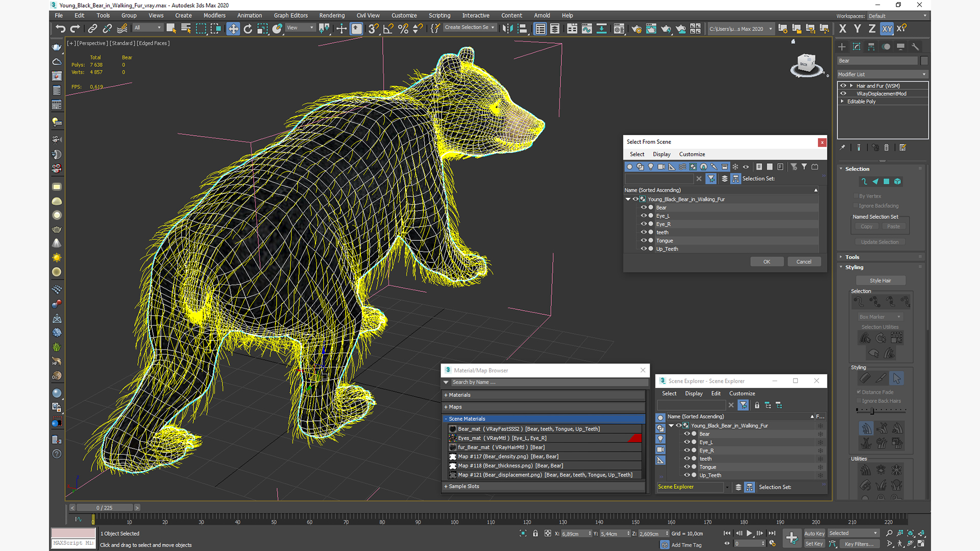Toggle Distance Fade checkbox
The height and width of the screenshot is (551, 980).
tap(859, 392)
